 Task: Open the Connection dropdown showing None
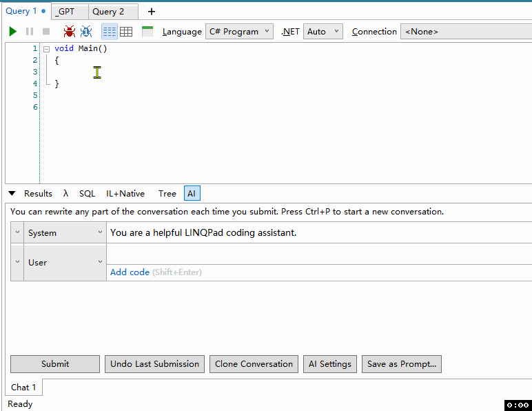(x=465, y=32)
